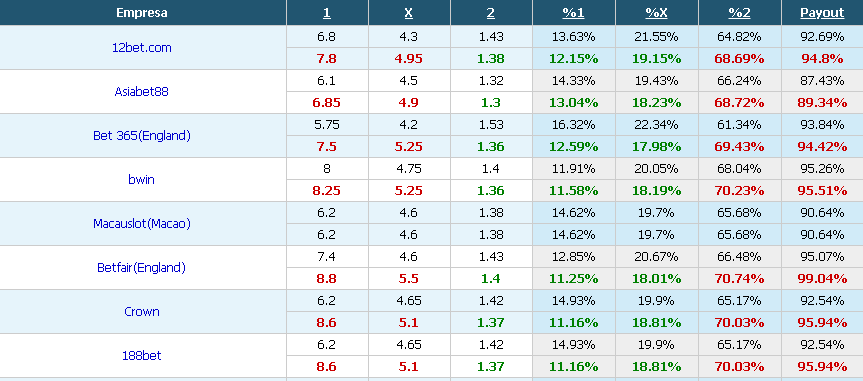863x381 pixels.
Task: Click the Empresa column header
Action: (142, 13)
